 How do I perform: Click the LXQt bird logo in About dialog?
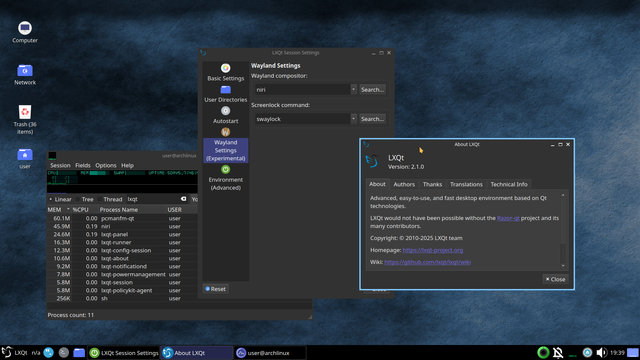[372, 161]
